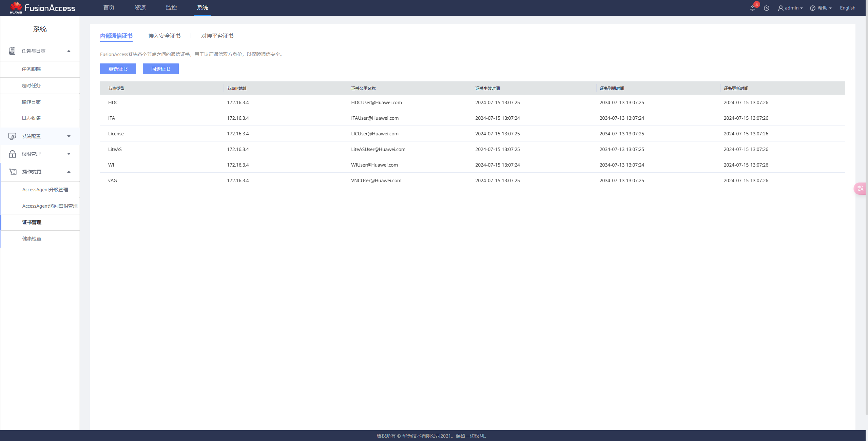This screenshot has height=441, width=868.
Task: Expand the 权限管理 section arrow
Action: (69, 154)
